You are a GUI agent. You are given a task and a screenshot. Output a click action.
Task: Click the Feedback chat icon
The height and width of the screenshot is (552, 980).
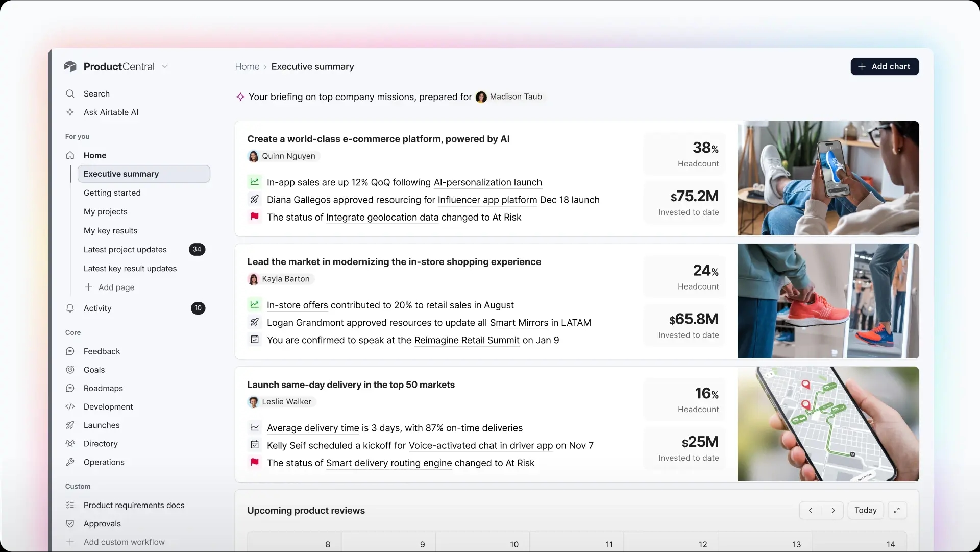point(70,351)
